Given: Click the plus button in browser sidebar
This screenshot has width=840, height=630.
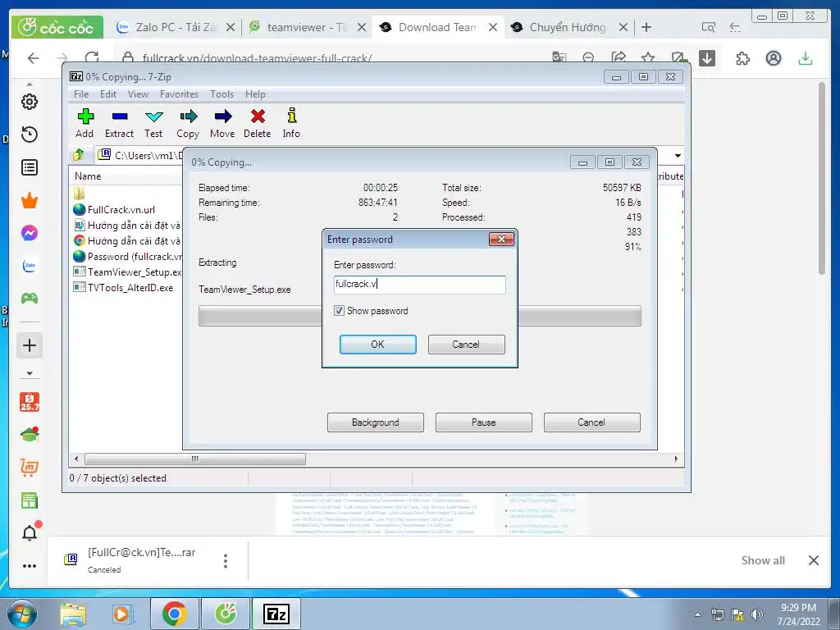Looking at the screenshot, I should pos(30,345).
